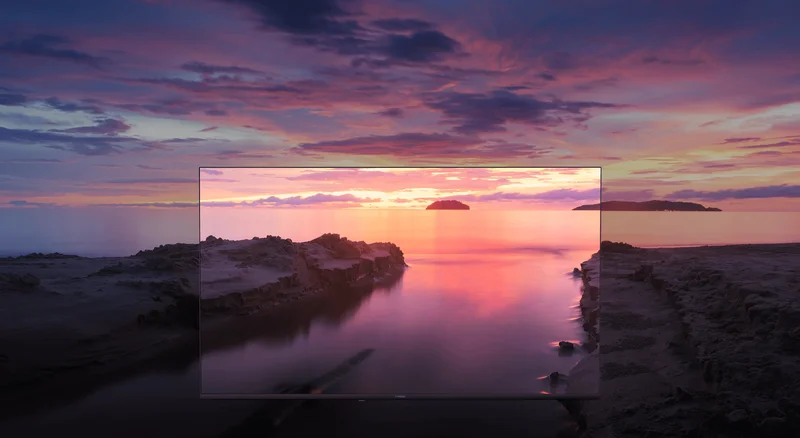Click the bottom-right corner of the TV frame
This screenshot has width=800, height=438.
[599, 396]
